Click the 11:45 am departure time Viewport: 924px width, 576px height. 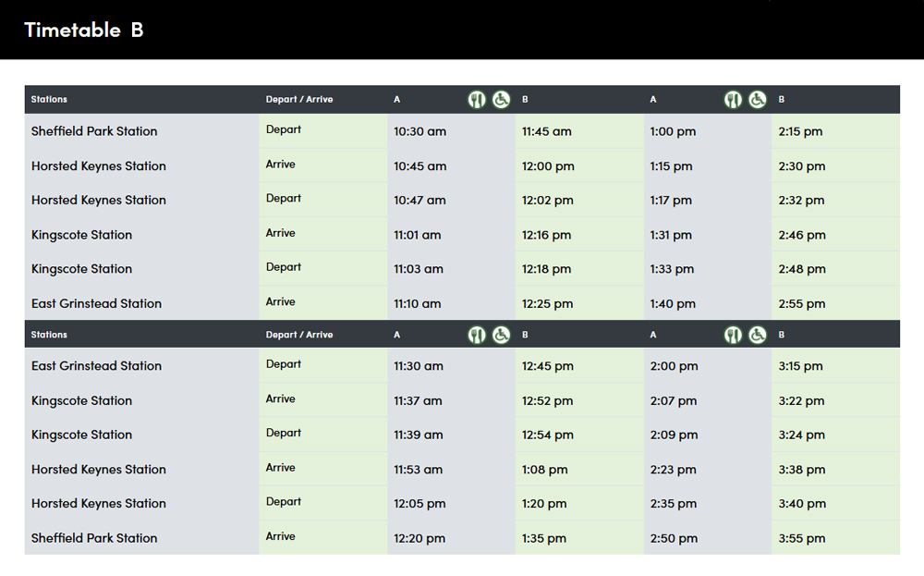click(546, 131)
